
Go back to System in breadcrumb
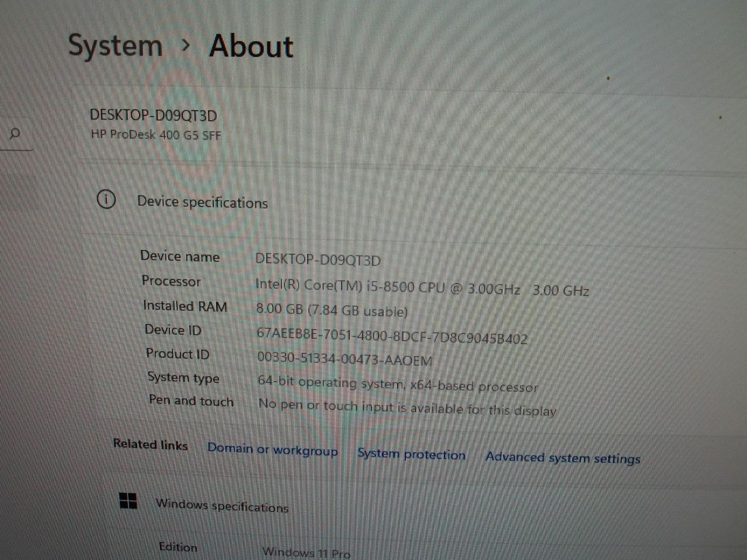[x=115, y=45]
